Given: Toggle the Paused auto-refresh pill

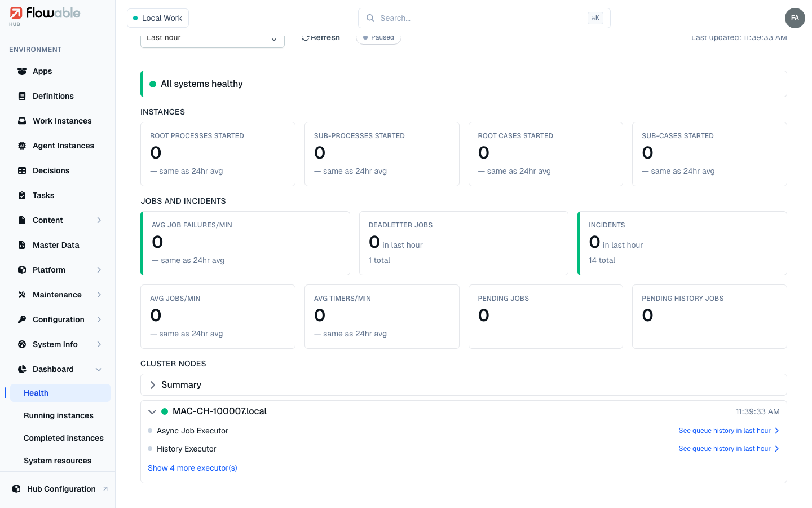Looking at the screenshot, I should (x=378, y=38).
